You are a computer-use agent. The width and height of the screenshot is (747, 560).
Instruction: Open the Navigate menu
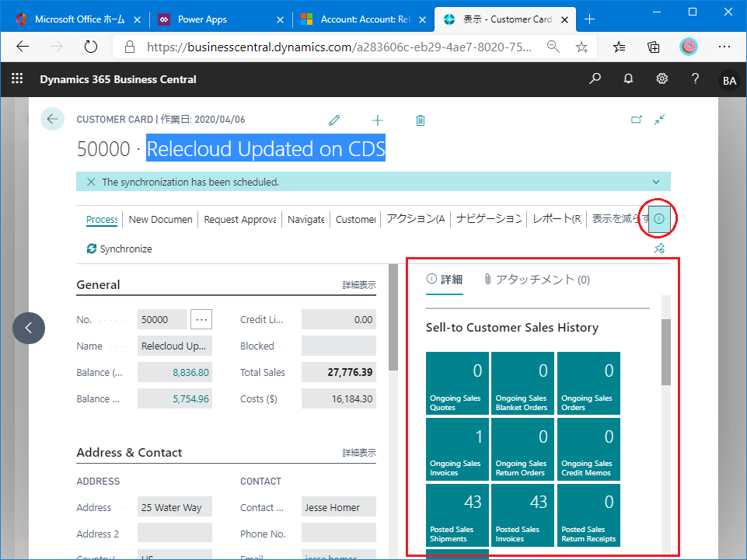[x=305, y=219]
